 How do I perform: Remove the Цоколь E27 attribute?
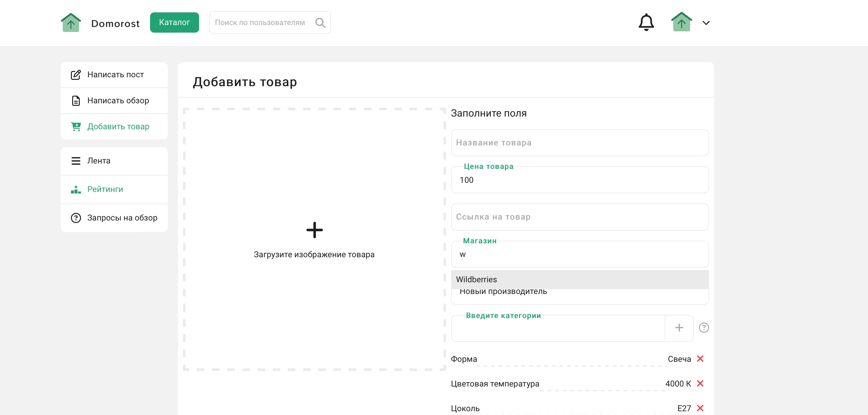coord(700,408)
